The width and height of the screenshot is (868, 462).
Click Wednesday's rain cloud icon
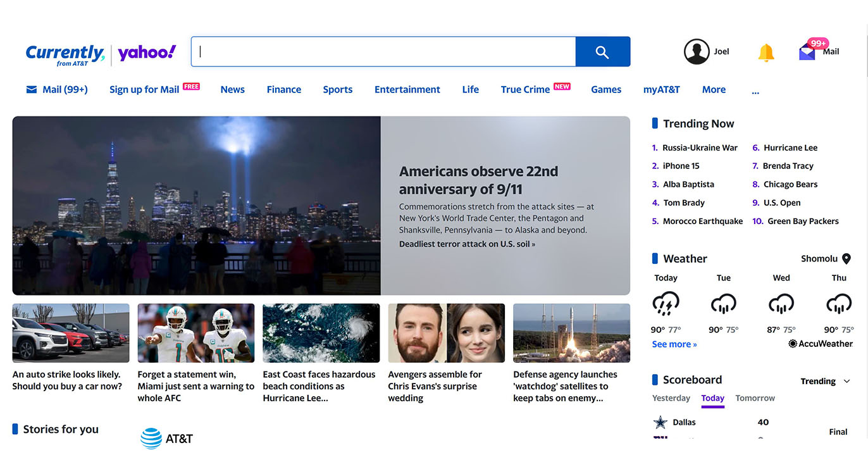(x=781, y=304)
